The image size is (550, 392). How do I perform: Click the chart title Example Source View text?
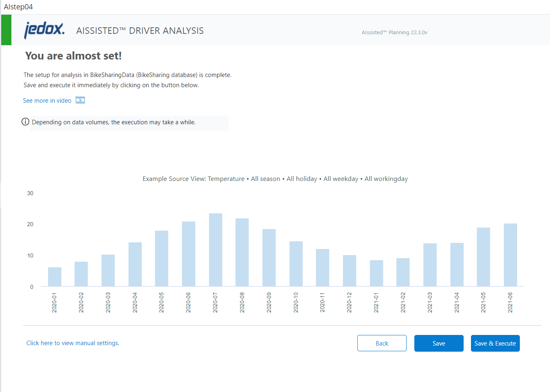275,179
